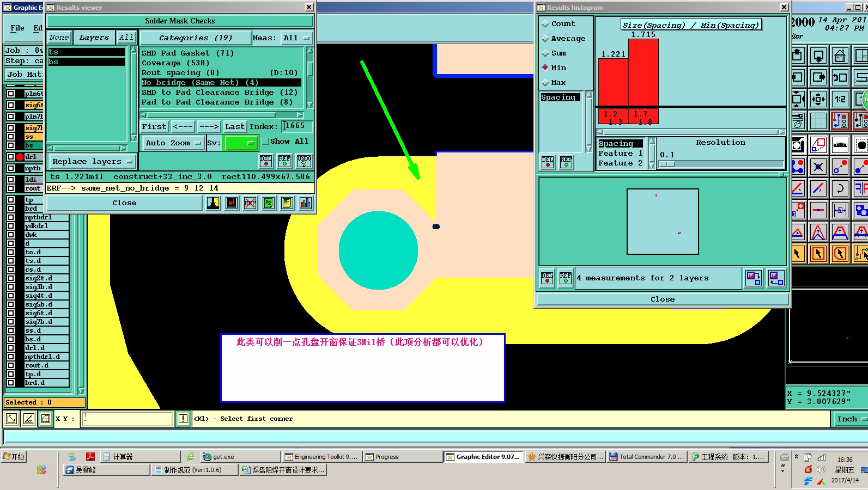Screen dimensions: 868x490
Task: Select the plain arrow select tool
Action: [x=797, y=254]
